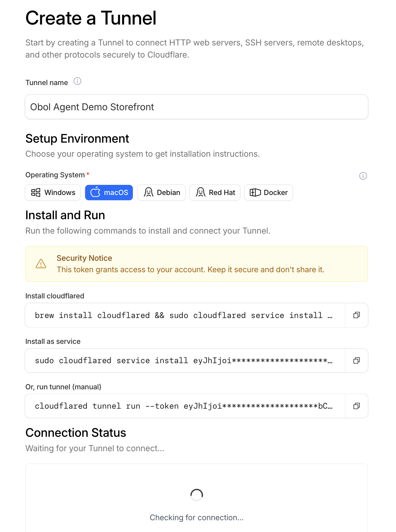This screenshot has height=532, width=396.
Task: Click the 'This token grants access' warning message
Action: pos(190,270)
